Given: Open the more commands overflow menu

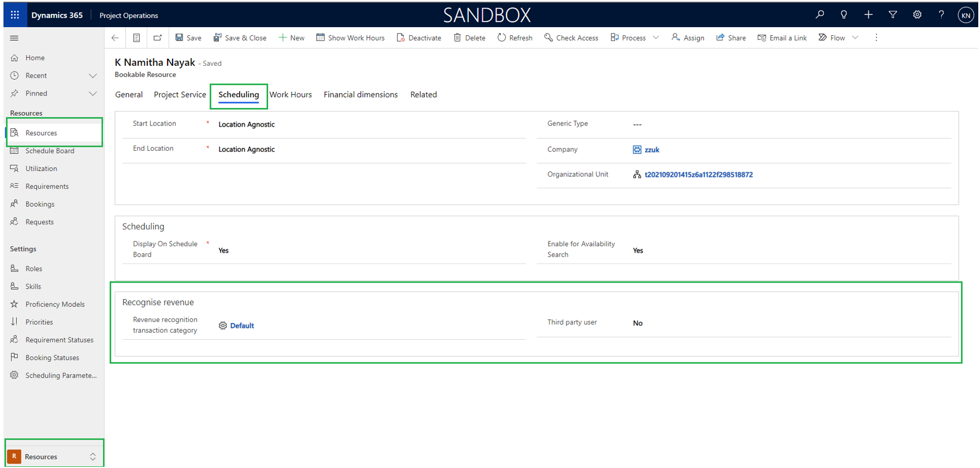Looking at the screenshot, I should [876, 38].
